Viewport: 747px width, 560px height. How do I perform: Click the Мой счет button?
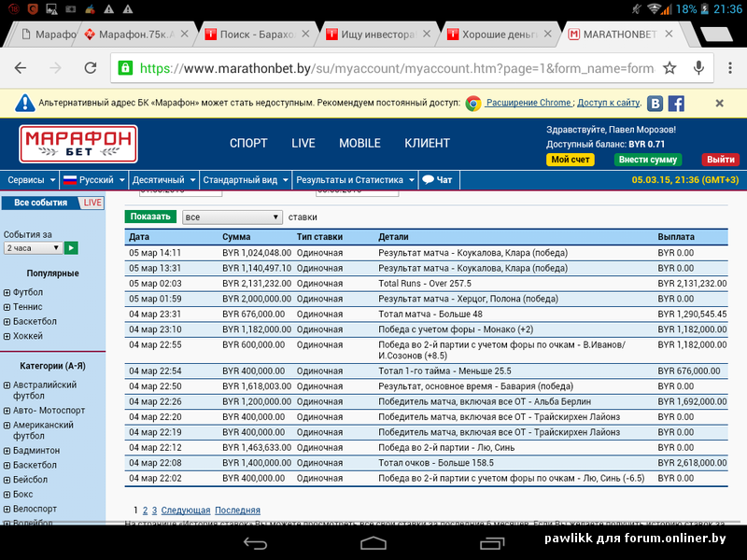[571, 160]
